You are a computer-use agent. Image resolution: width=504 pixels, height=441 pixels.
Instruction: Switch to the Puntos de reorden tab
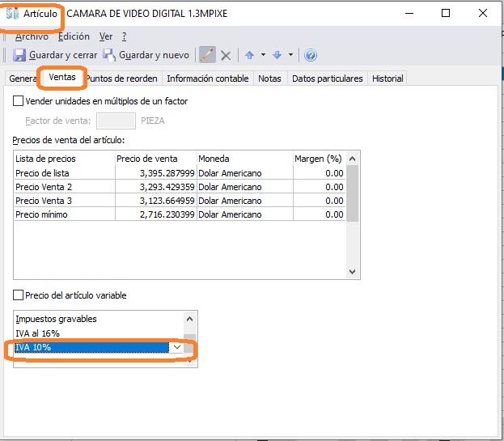tap(122, 78)
